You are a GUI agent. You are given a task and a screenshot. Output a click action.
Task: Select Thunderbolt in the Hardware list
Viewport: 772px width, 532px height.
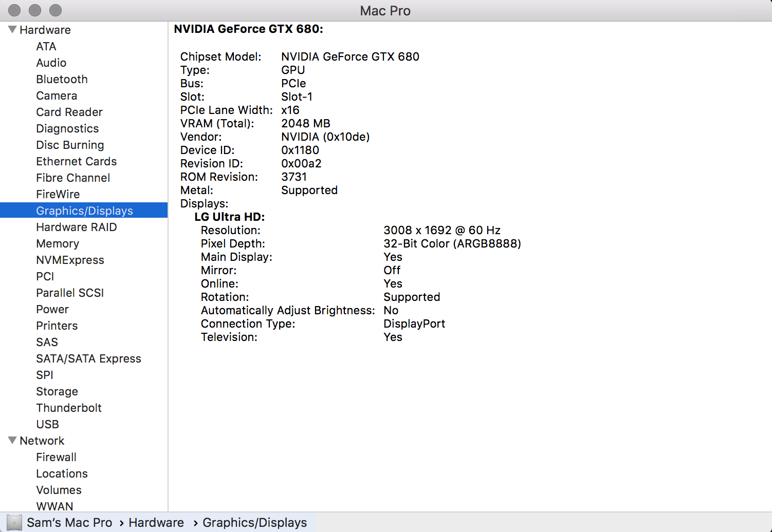(x=69, y=408)
